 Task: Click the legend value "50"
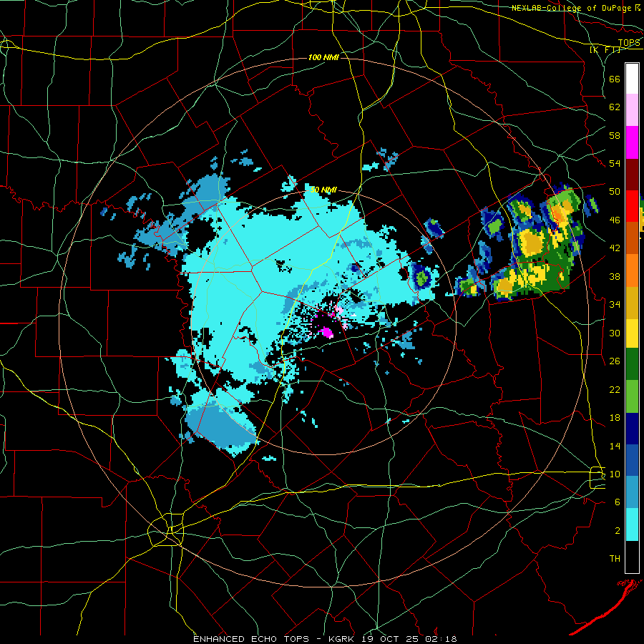[615, 192]
